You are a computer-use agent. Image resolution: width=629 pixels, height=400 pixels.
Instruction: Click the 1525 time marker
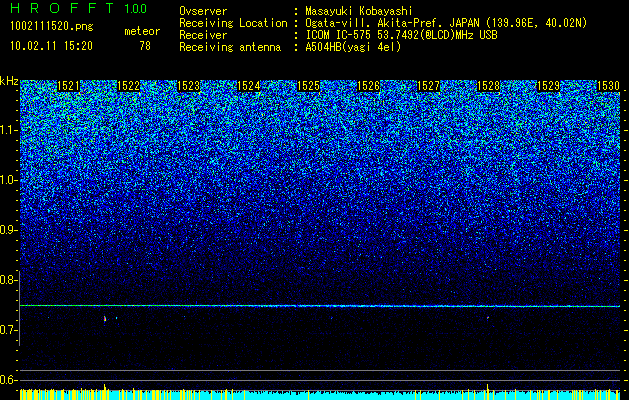tap(308, 86)
